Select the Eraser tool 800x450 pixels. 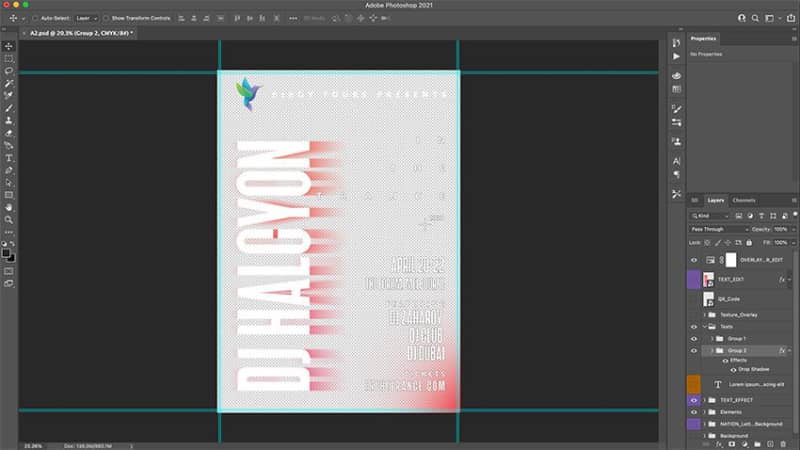click(x=9, y=133)
